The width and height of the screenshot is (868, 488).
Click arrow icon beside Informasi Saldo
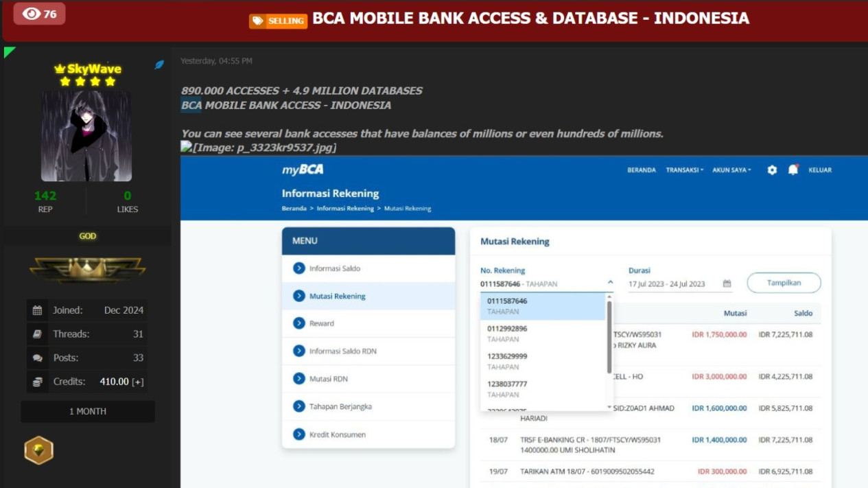coord(299,268)
